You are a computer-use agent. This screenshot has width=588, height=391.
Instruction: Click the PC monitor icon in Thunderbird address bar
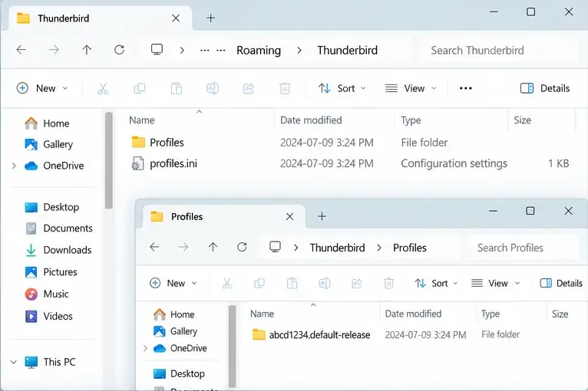pyautogui.click(x=157, y=49)
